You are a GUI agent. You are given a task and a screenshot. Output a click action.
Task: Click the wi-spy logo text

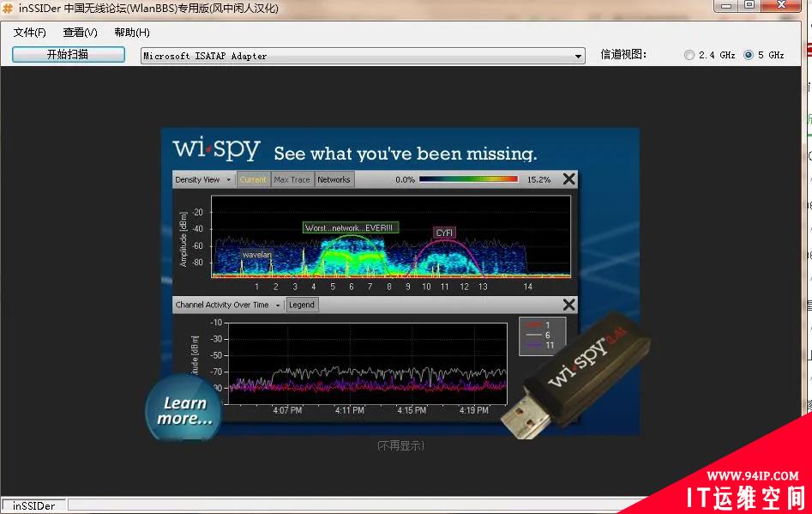click(x=216, y=148)
